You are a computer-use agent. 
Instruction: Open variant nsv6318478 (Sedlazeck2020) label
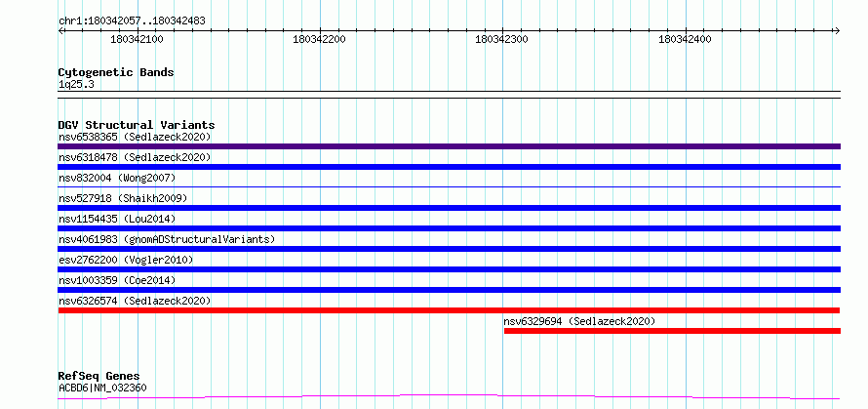point(135,157)
